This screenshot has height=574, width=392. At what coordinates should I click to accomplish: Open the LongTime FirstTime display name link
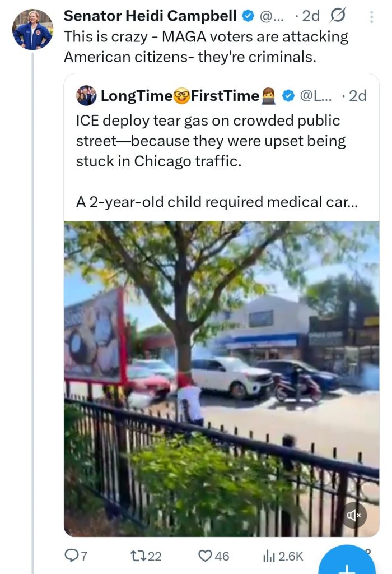coord(179,96)
